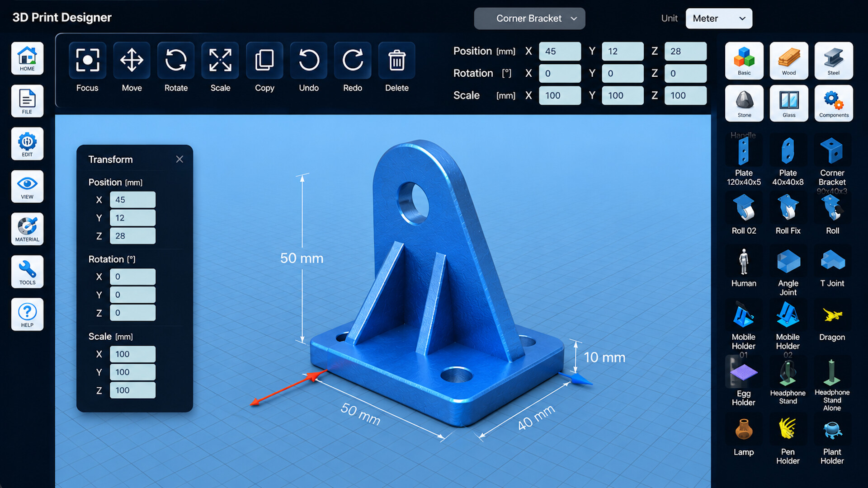This screenshot has height=488, width=868.
Task: Open the Corner Bracket dropdown
Action: (529, 19)
